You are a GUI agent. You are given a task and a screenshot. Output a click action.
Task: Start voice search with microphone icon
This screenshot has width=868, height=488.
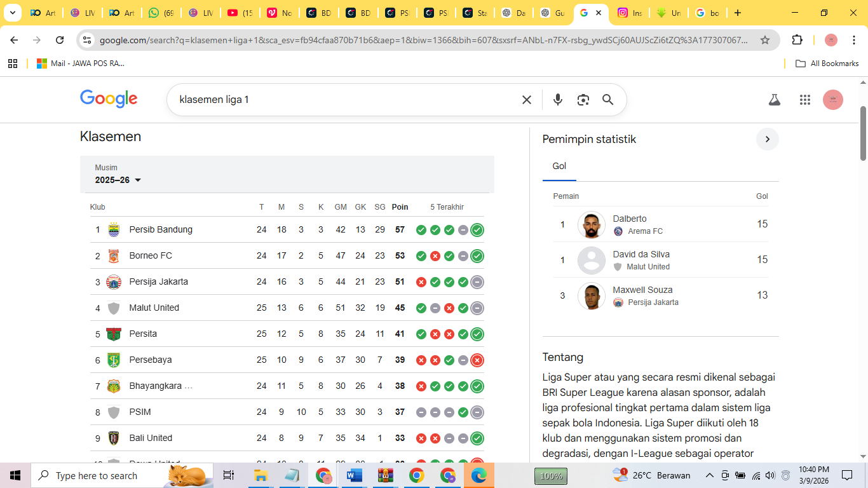(x=558, y=100)
